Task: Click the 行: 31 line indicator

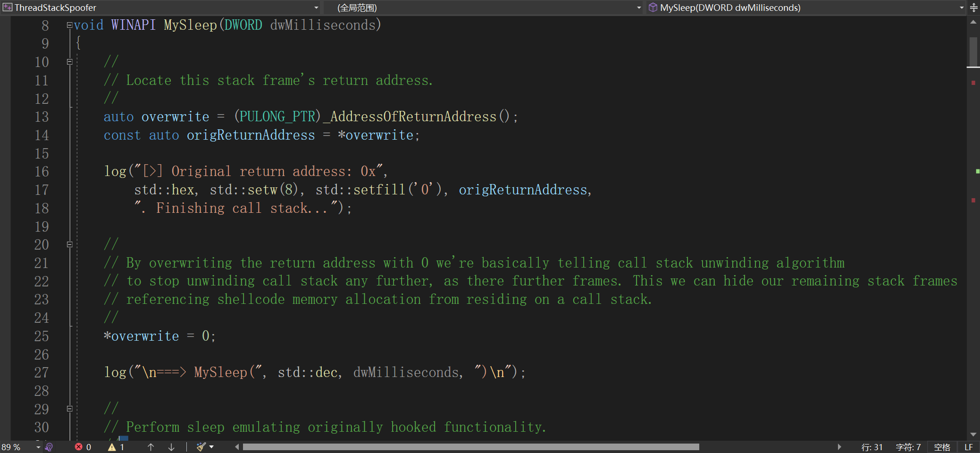Action: click(871, 447)
